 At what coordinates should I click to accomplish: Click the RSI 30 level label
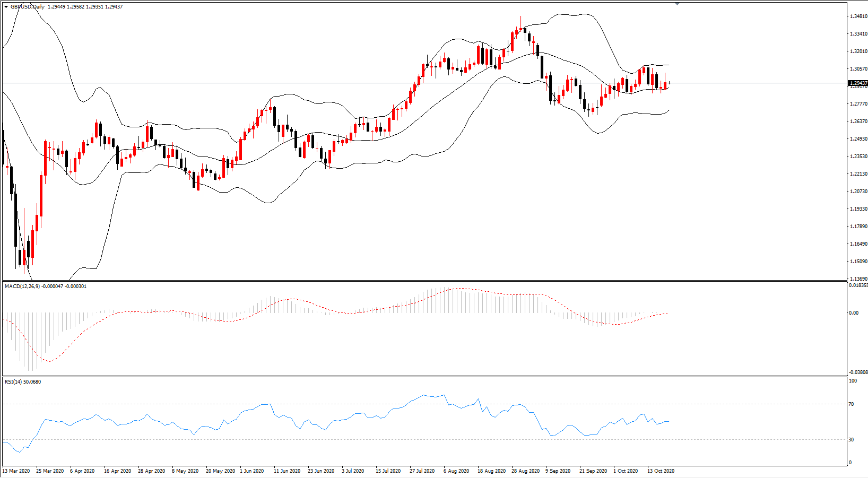tap(852, 440)
